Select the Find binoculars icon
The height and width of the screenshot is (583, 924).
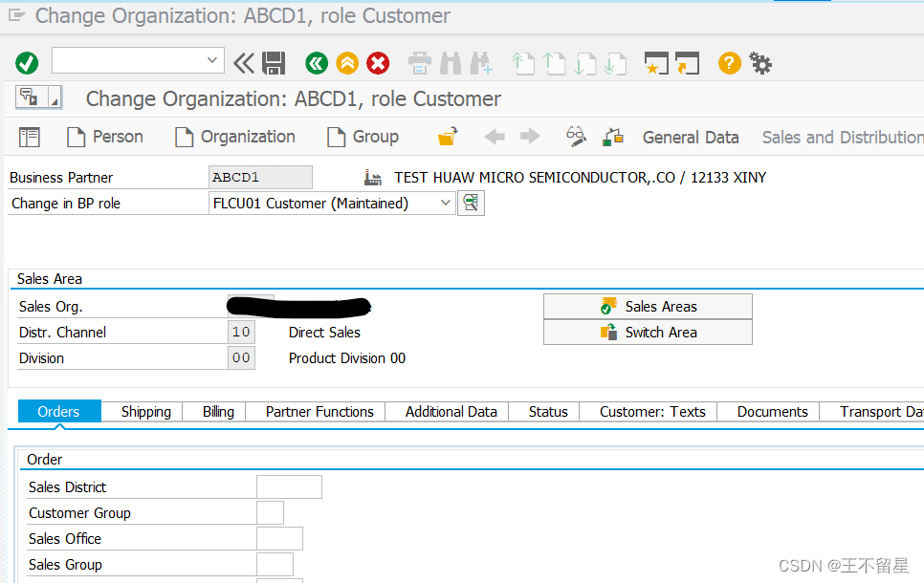[451, 63]
